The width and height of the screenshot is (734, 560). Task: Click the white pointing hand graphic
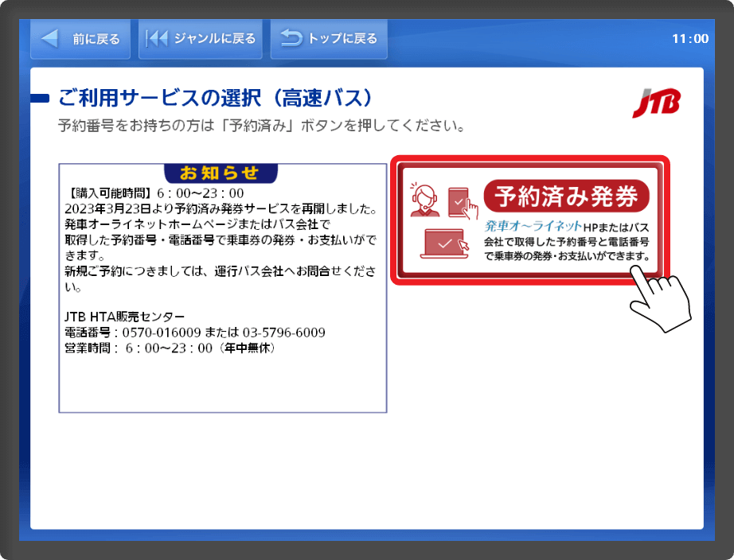coord(659,298)
